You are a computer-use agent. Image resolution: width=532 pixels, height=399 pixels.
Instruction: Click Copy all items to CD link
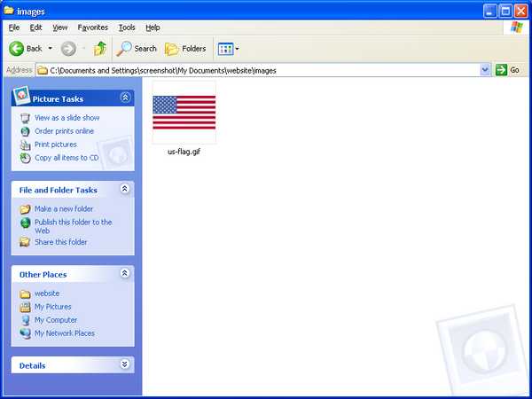(66, 158)
